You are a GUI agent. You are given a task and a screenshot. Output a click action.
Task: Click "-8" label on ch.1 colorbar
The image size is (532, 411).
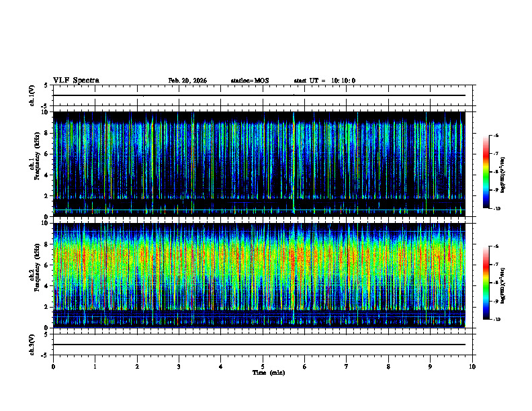[x=496, y=172]
